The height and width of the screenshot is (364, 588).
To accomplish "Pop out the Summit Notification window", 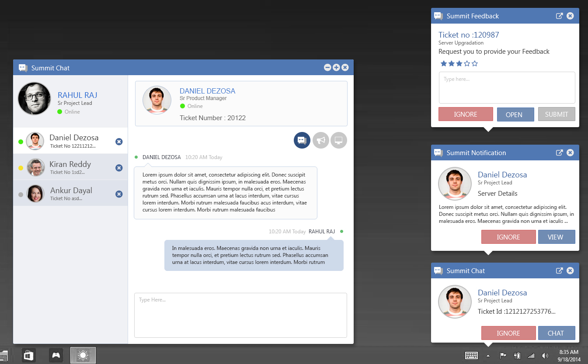I will click(x=559, y=153).
